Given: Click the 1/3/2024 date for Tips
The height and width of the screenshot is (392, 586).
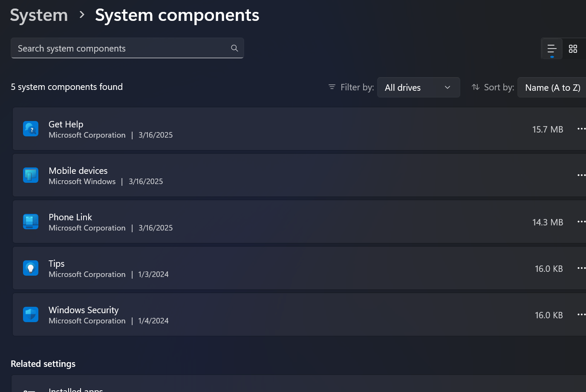Looking at the screenshot, I should point(153,274).
